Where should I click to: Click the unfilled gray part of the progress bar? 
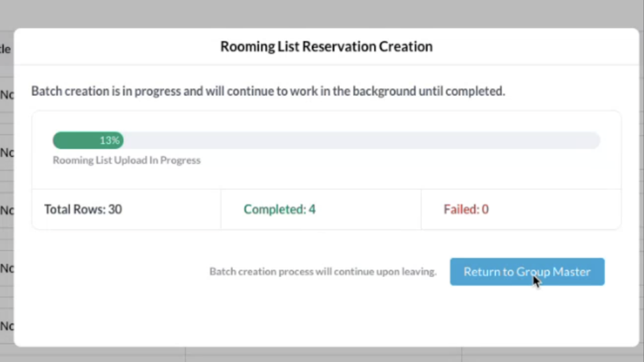click(x=360, y=140)
